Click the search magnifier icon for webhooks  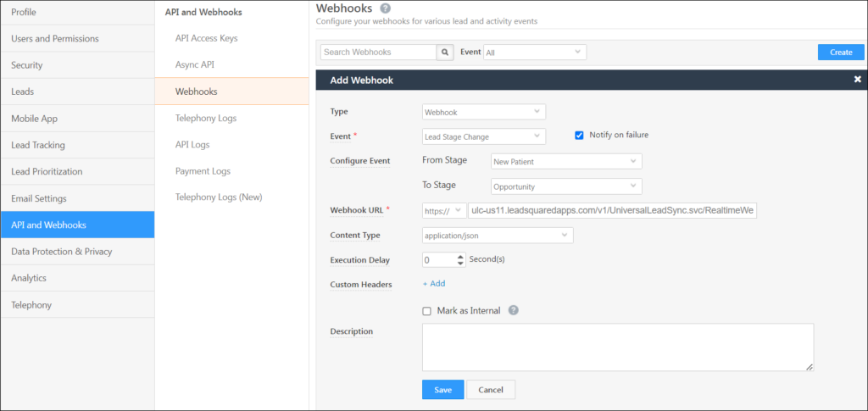coord(445,53)
